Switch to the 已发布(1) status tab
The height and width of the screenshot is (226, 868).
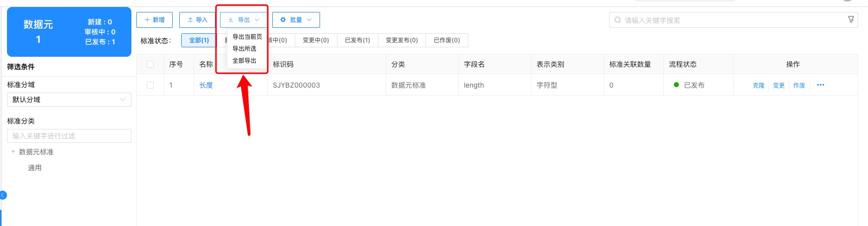point(357,40)
